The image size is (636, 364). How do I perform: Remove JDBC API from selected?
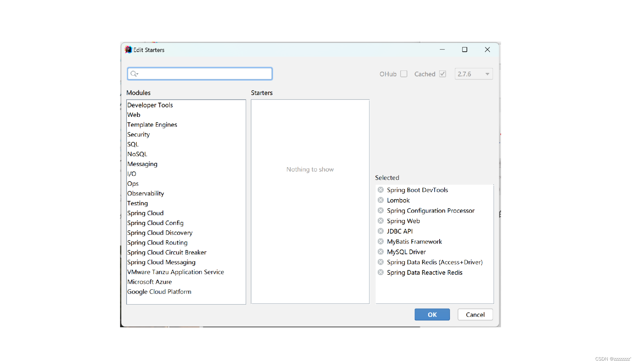(x=380, y=231)
